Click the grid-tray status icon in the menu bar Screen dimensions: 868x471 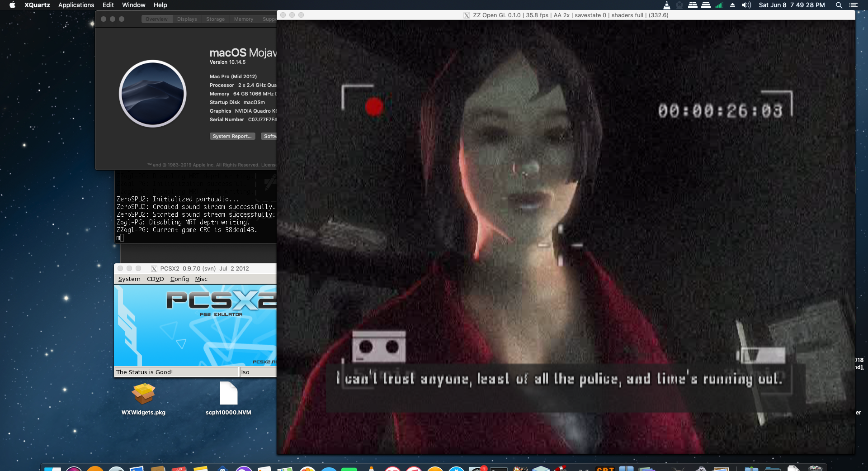coord(693,5)
